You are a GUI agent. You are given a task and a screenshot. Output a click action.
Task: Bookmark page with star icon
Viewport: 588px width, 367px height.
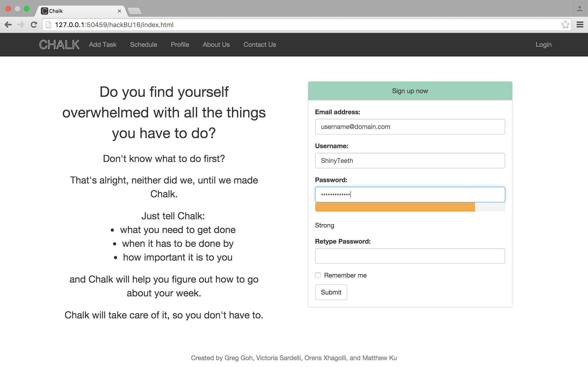[x=565, y=25]
